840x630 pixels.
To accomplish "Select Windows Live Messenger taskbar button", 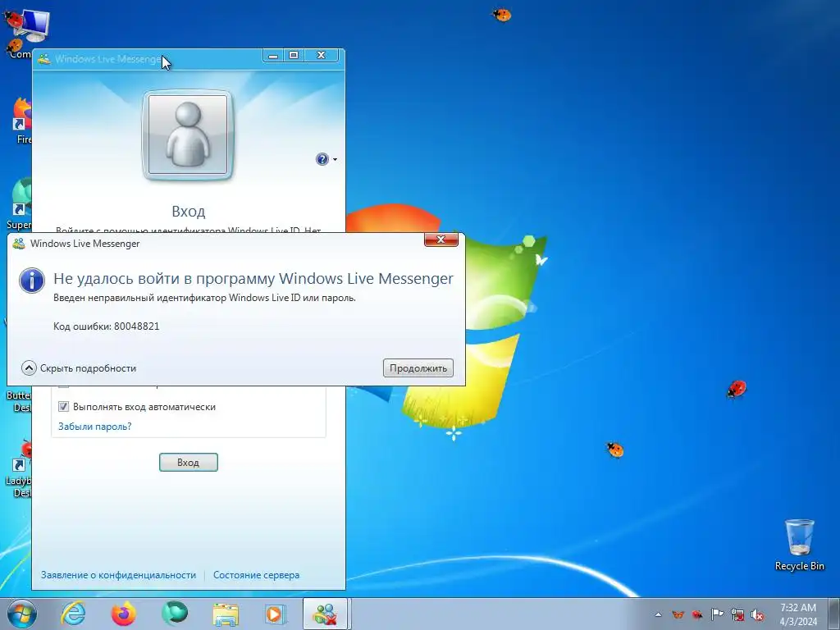I will (x=326, y=614).
